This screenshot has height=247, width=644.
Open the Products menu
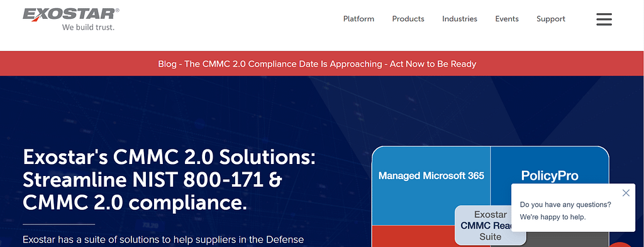tap(408, 19)
